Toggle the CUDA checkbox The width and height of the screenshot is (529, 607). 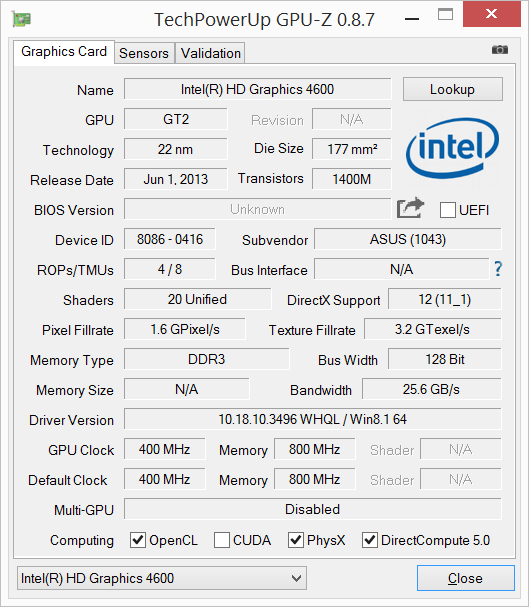pyautogui.click(x=222, y=540)
